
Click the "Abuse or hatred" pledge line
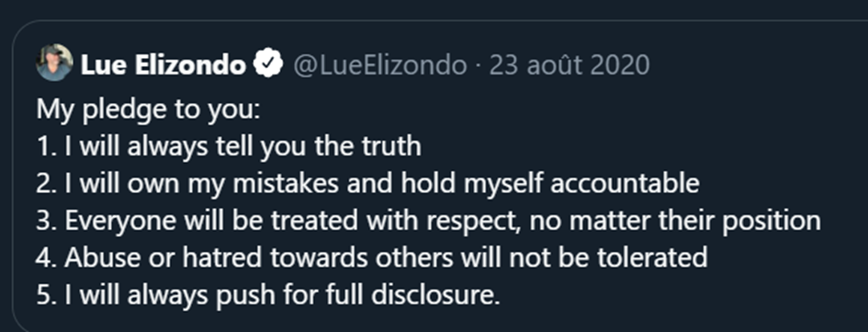tap(372, 258)
